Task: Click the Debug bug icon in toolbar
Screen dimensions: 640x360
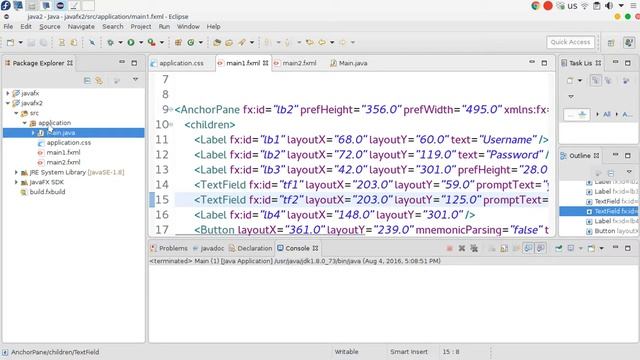Action: click(x=110, y=42)
